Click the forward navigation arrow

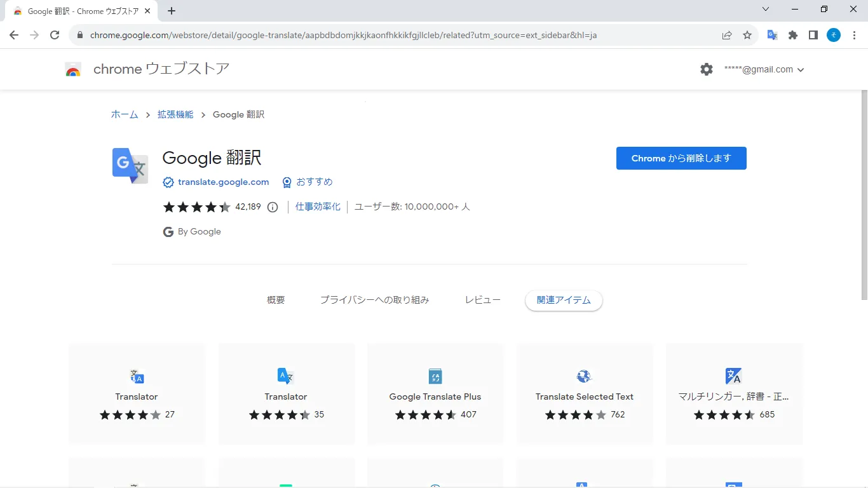tap(34, 35)
